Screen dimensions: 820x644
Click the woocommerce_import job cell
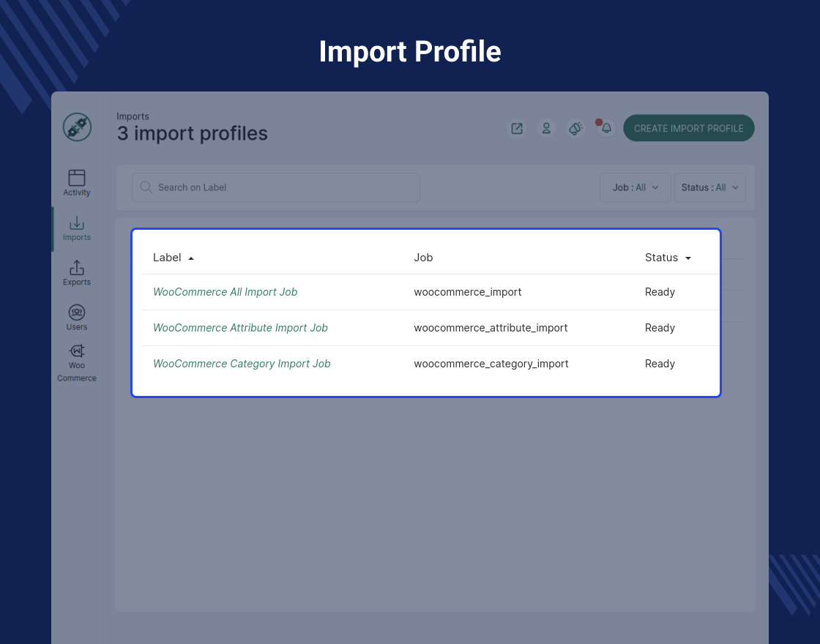468,292
